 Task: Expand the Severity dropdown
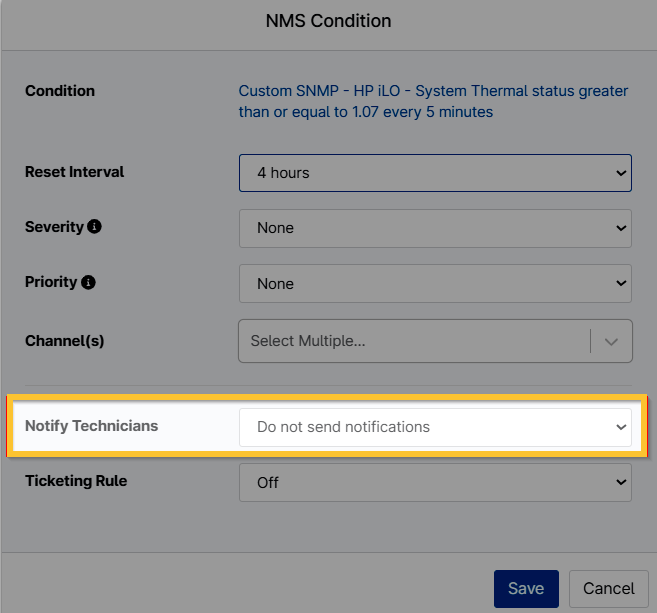(435, 228)
